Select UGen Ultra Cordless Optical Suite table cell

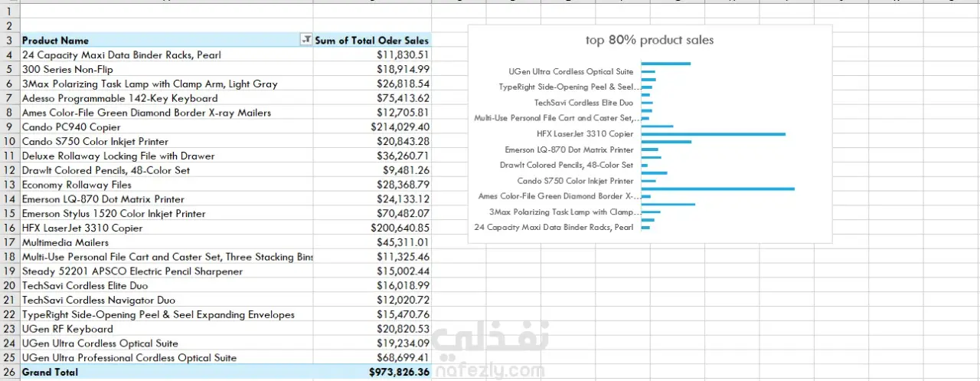click(x=166, y=343)
